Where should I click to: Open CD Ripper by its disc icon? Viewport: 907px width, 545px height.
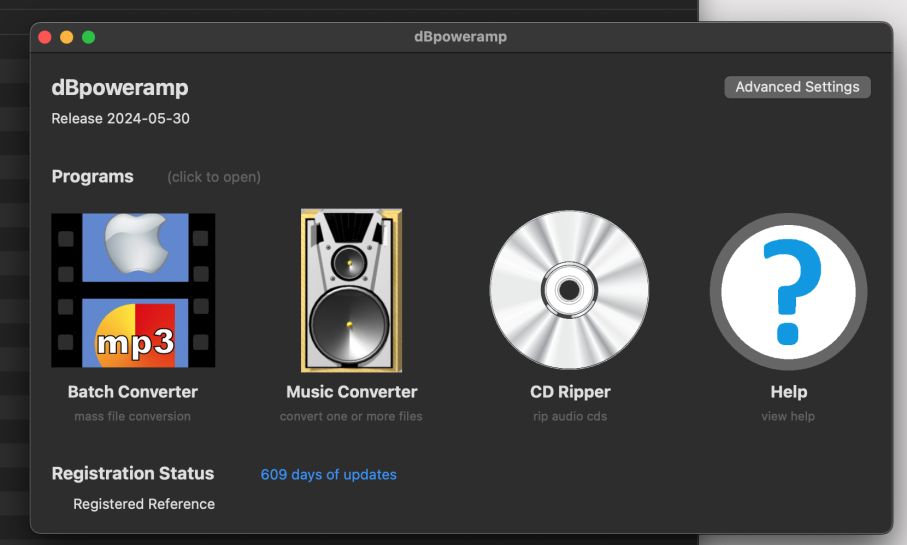click(569, 290)
